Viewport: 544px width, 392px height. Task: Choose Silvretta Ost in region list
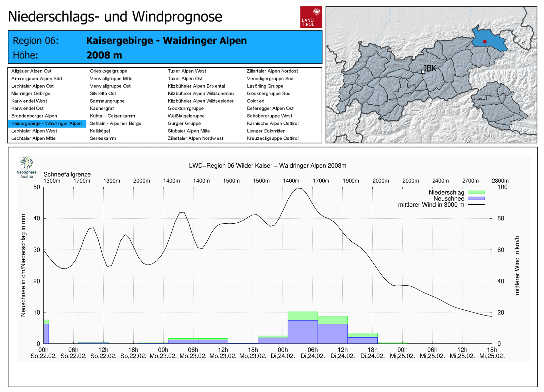[103, 93]
